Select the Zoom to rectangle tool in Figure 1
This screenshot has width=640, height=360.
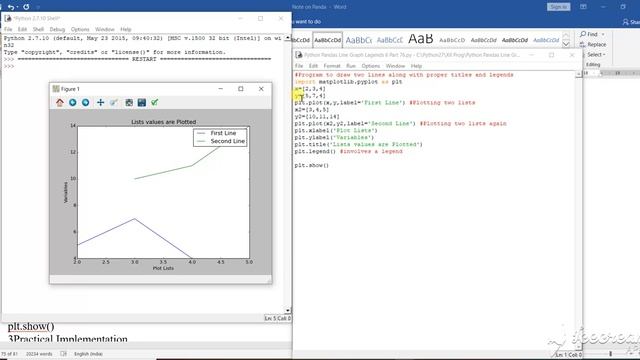click(113, 102)
